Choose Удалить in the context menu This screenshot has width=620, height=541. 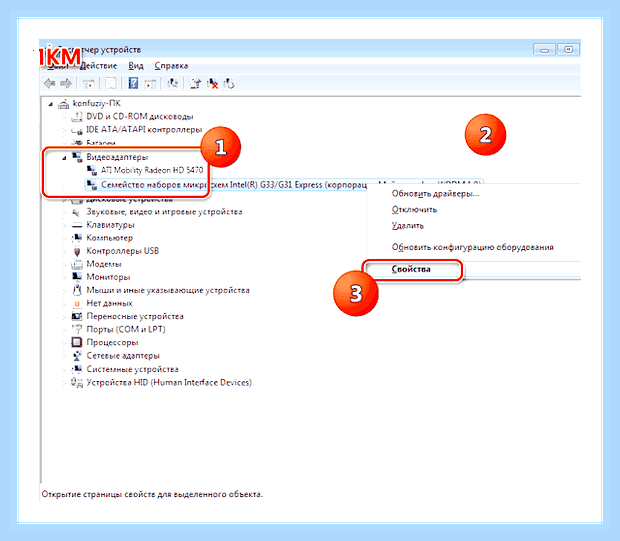(x=407, y=226)
